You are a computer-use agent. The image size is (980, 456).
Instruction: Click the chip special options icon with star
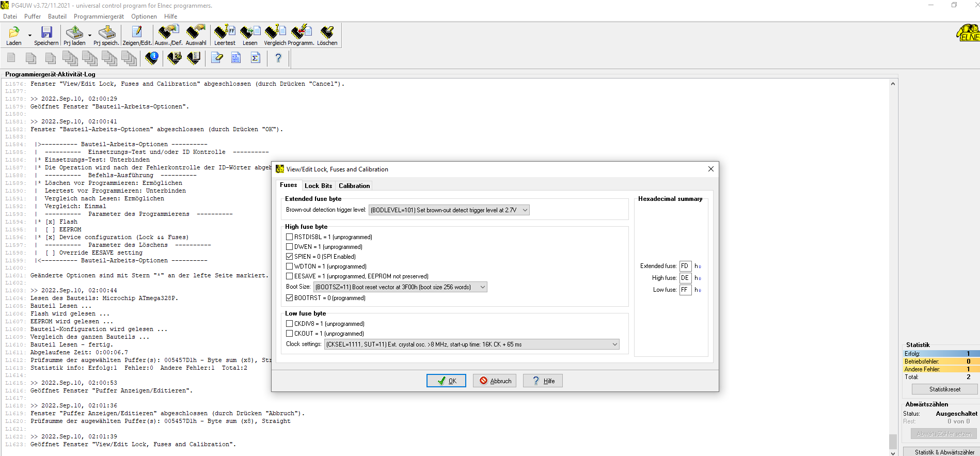[x=175, y=58]
